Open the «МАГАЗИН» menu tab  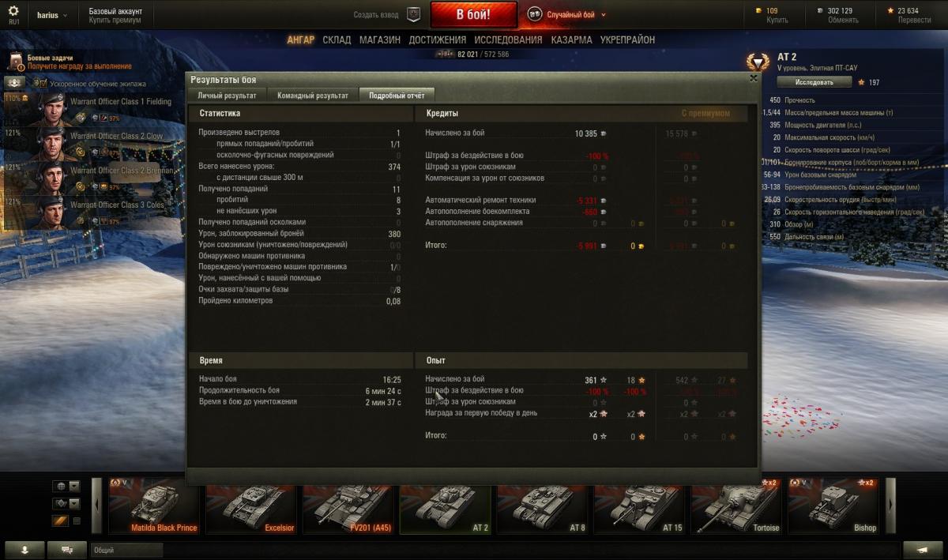click(380, 39)
